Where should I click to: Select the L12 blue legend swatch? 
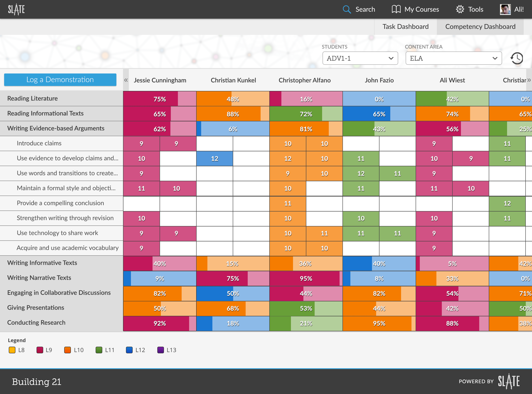click(129, 350)
